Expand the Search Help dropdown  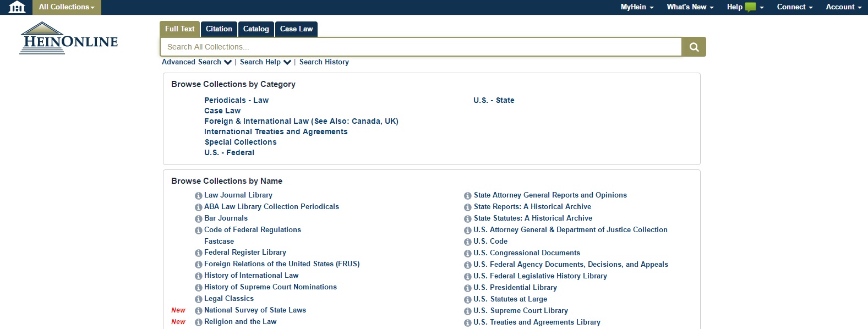(265, 62)
